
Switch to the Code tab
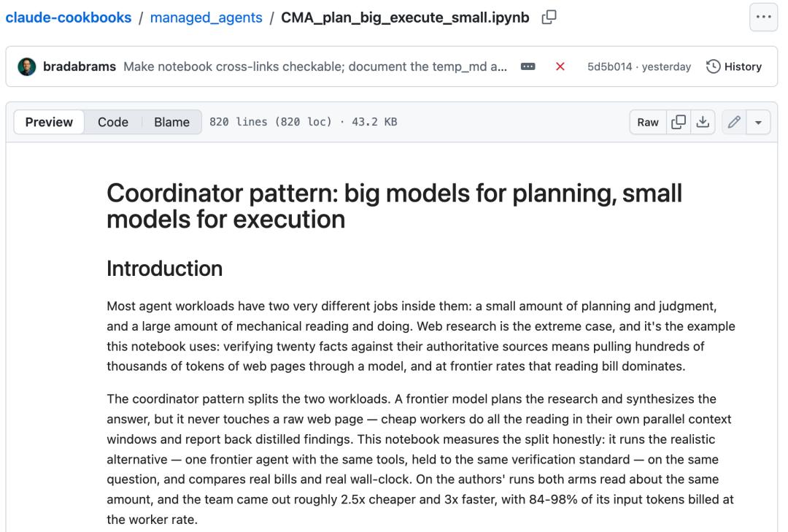[113, 122]
